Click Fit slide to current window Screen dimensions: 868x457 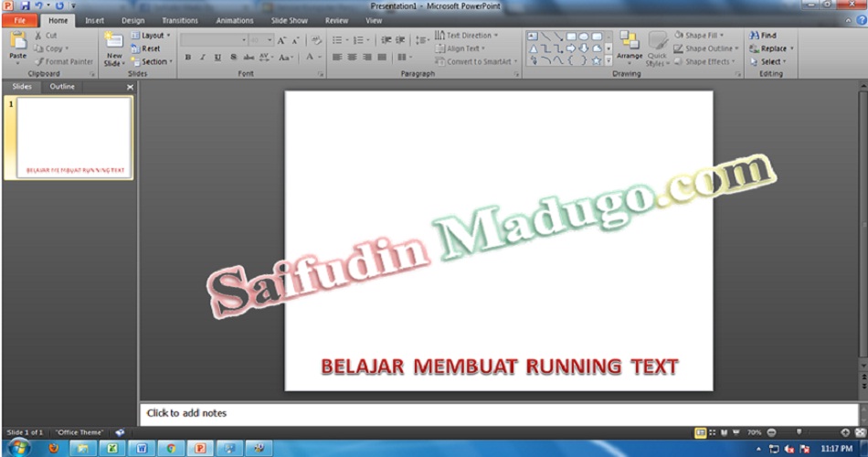coord(860,432)
